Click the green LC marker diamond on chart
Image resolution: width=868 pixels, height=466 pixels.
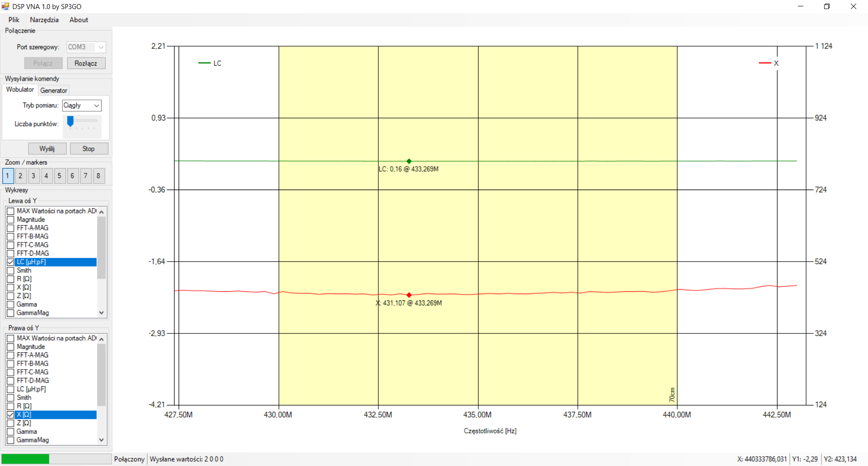[409, 161]
